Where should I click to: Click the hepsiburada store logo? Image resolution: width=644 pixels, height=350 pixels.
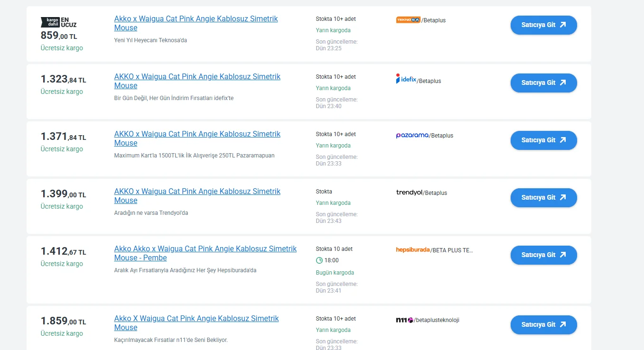(x=412, y=250)
